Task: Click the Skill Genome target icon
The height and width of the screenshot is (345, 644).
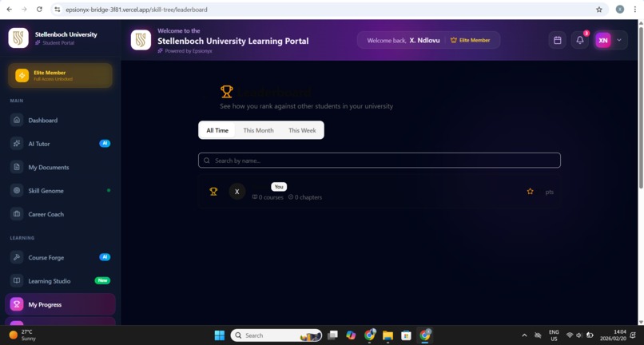Action: 17,190
